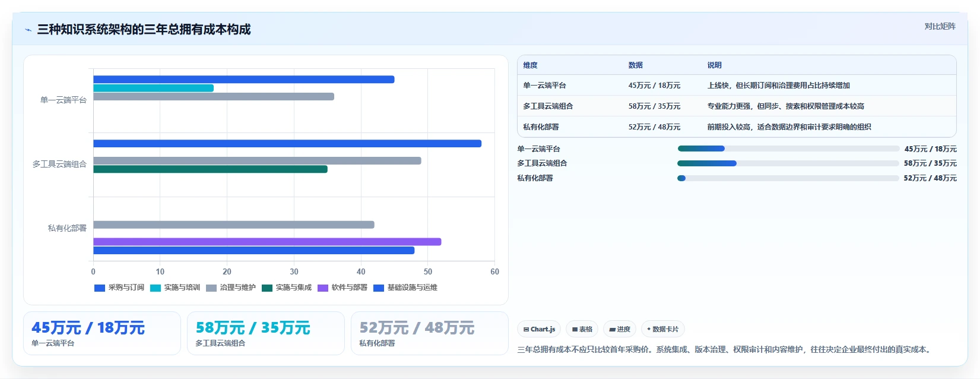Open the 52万元 / 48万元 stat card
980x379 pixels.
430,333
